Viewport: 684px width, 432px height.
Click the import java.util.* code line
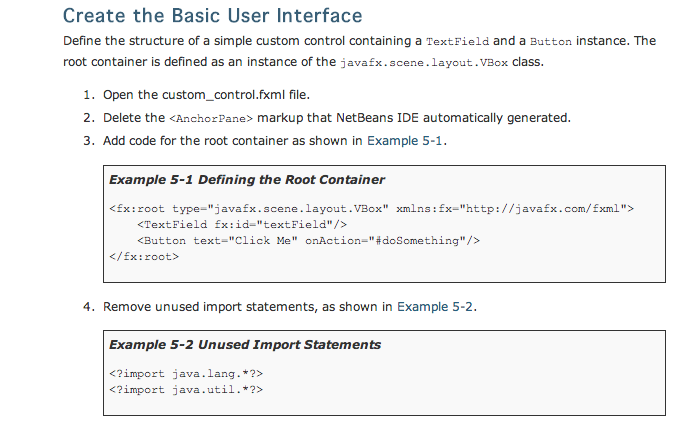185,389
